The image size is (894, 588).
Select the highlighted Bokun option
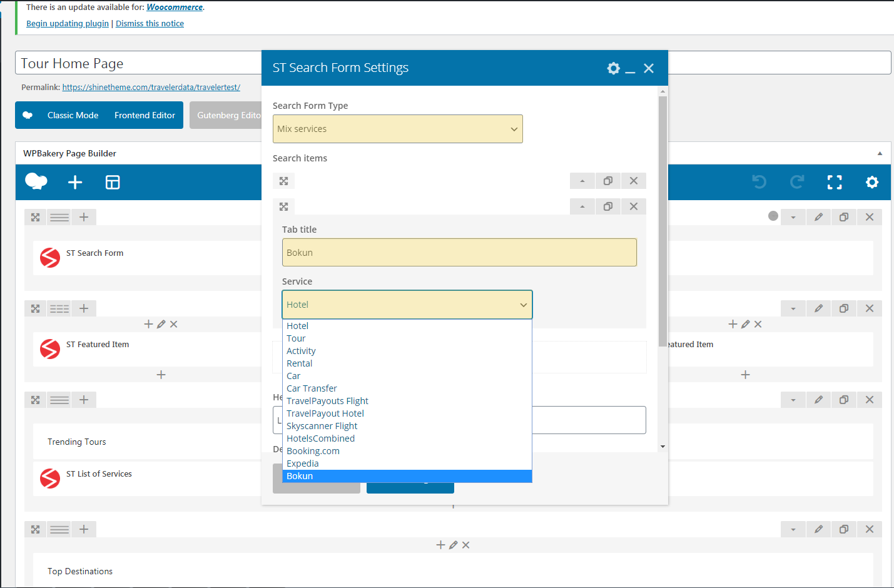click(407, 476)
